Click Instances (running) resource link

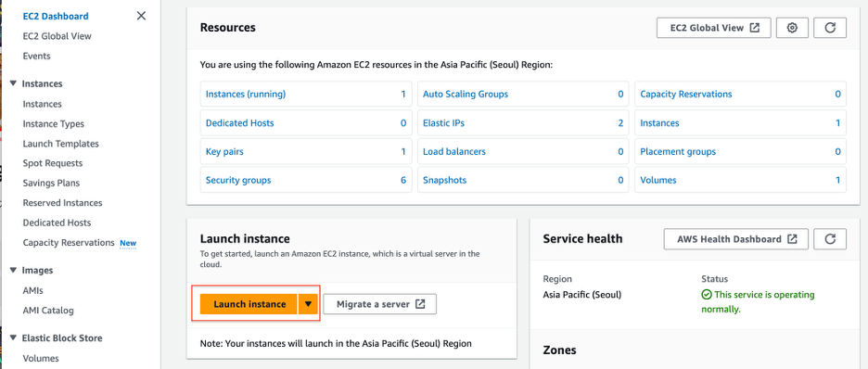[246, 94]
